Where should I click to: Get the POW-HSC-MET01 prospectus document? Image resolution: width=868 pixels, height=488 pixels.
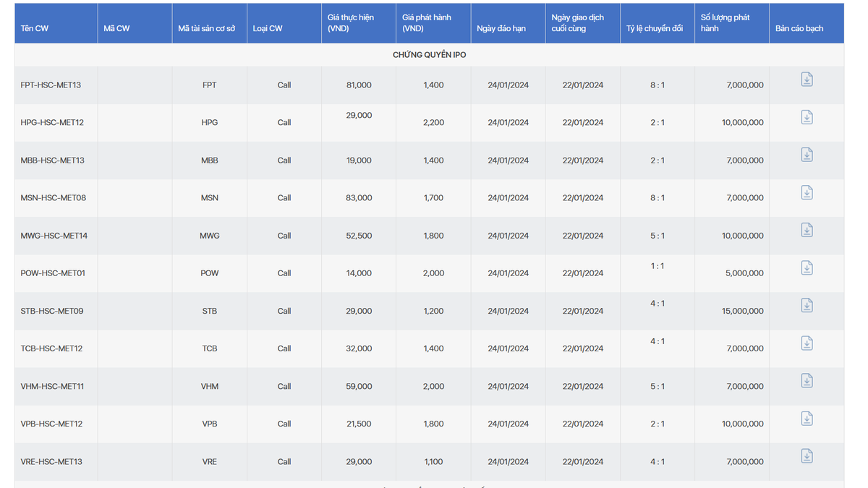(807, 268)
